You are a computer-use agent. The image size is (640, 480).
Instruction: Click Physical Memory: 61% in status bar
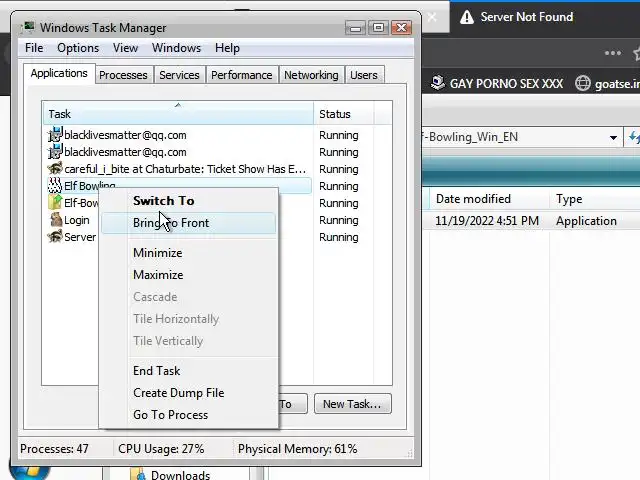tap(298, 449)
